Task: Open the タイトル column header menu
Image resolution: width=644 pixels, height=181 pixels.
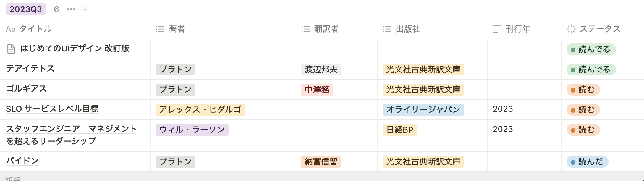Action: coord(35,29)
